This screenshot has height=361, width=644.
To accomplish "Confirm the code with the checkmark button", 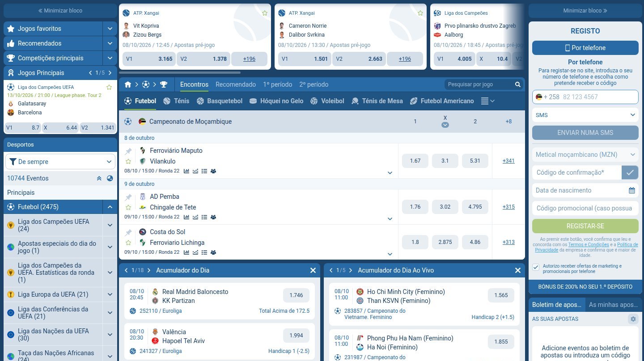I will click(x=630, y=172).
